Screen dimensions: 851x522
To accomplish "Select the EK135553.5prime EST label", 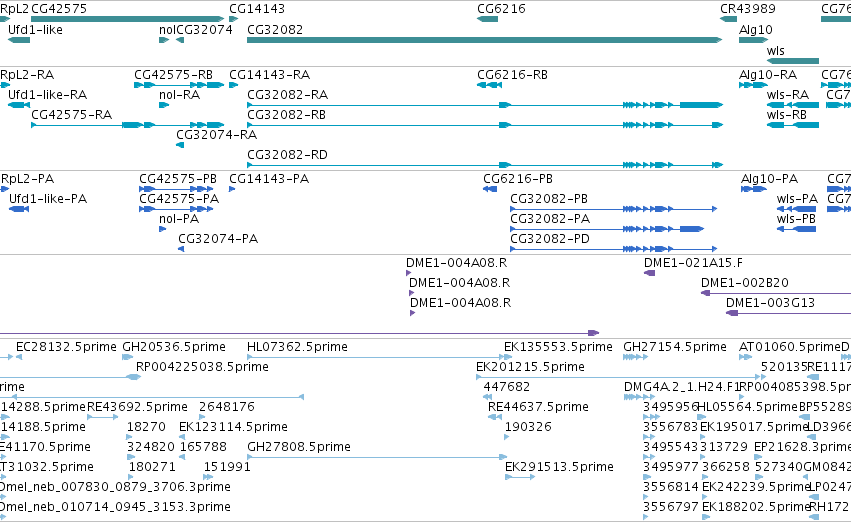I will (558, 347).
